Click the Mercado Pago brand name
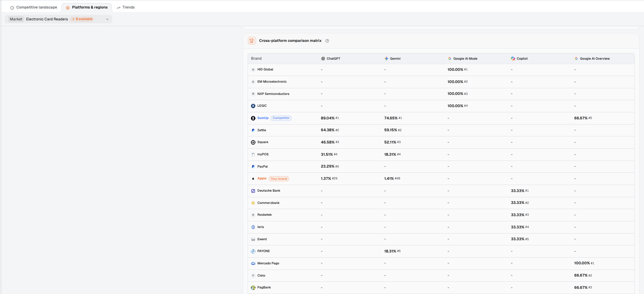 268,263
